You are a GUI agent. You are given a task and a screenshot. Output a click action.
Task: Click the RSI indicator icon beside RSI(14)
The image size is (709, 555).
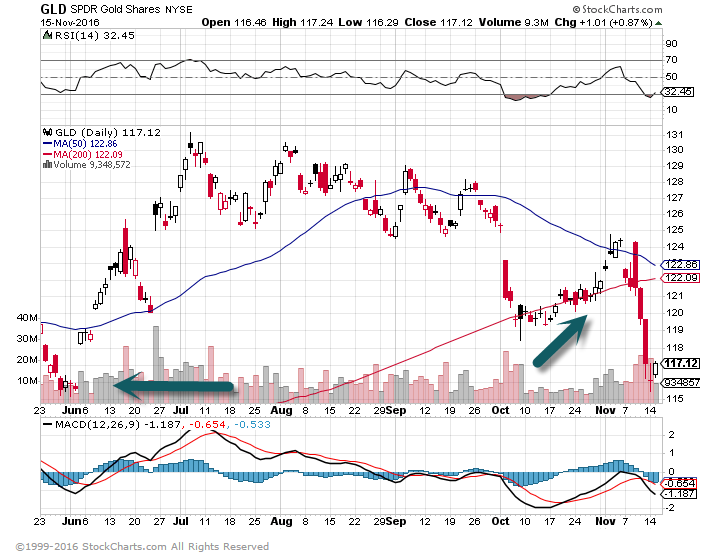47,35
